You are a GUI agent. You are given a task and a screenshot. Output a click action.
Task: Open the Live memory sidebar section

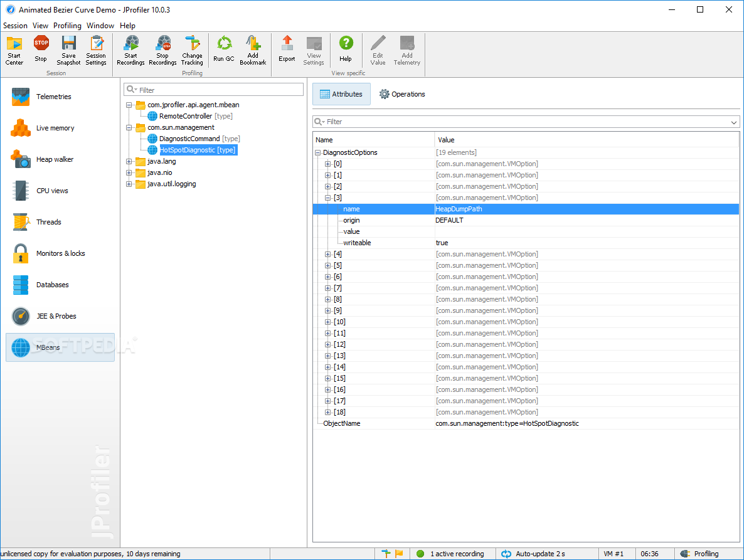(60, 128)
